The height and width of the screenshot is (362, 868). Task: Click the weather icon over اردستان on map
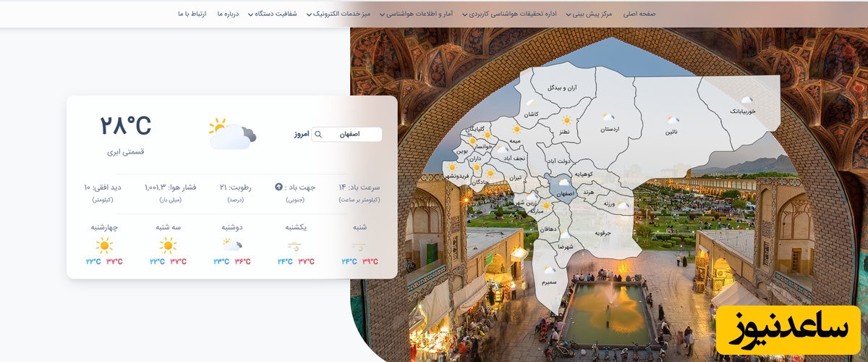click(608, 117)
